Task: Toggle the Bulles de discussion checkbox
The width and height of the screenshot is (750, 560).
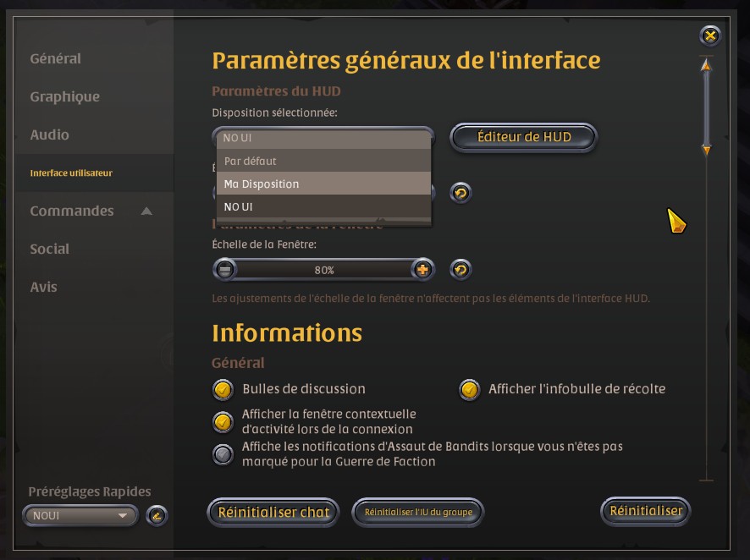Action: (223, 389)
